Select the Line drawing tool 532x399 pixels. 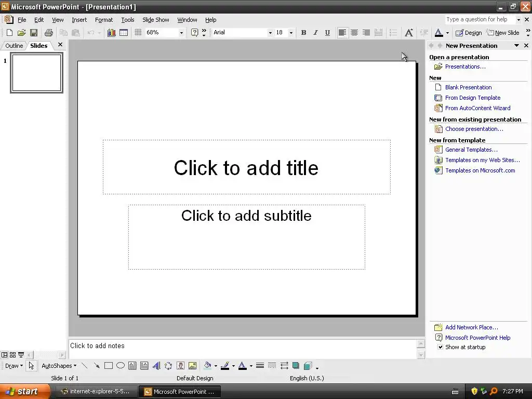click(x=85, y=366)
